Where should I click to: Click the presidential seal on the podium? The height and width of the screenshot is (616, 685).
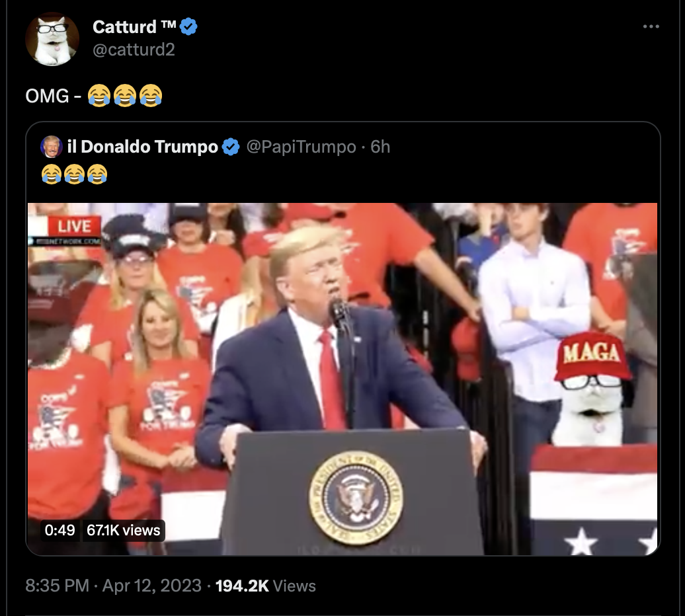[x=356, y=498]
